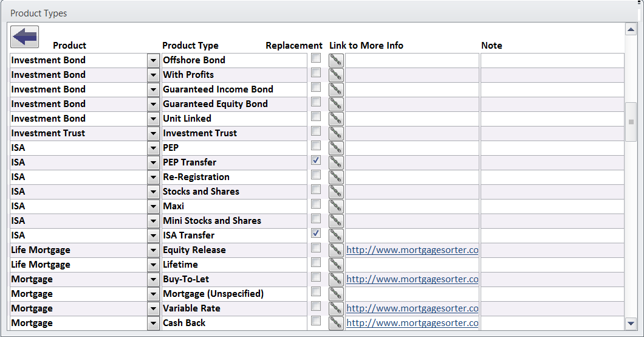Image resolution: width=644 pixels, height=337 pixels.
Task: Expand Product dropdown for Equity Release row
Action: [153, 250]
